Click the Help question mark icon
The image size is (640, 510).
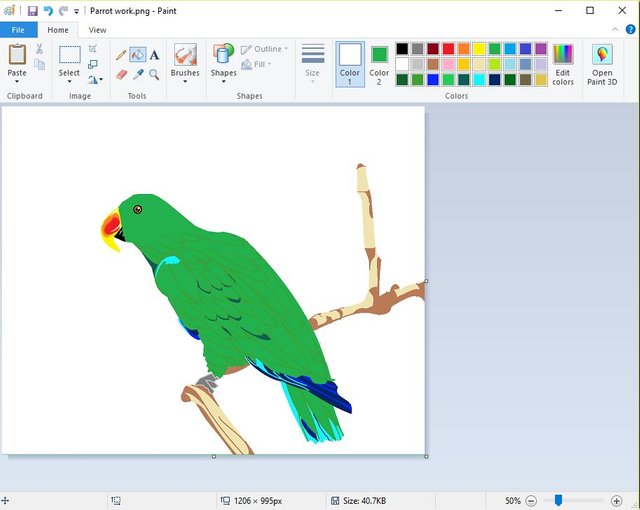point(630,29)
